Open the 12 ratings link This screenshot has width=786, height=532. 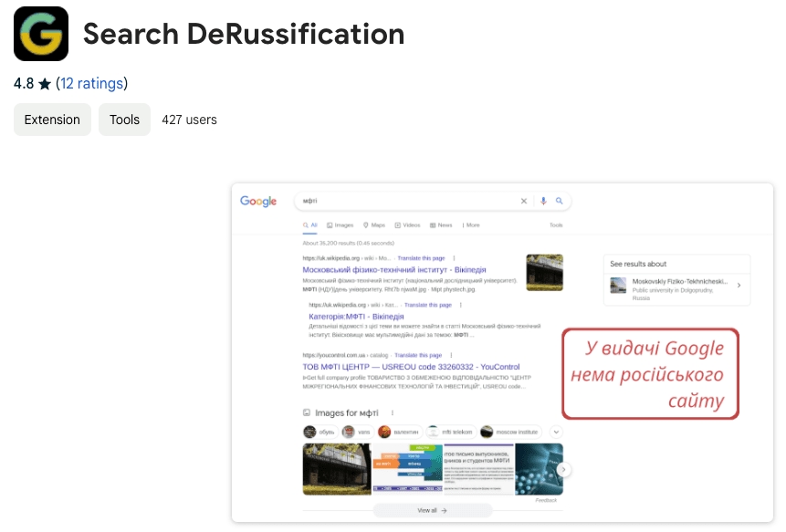[91, 84]
